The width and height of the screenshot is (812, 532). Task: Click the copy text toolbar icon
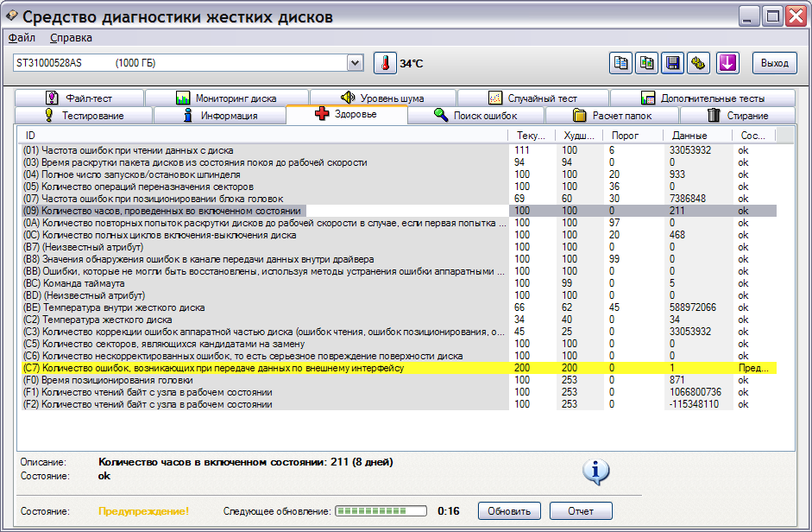click(620, 63)
